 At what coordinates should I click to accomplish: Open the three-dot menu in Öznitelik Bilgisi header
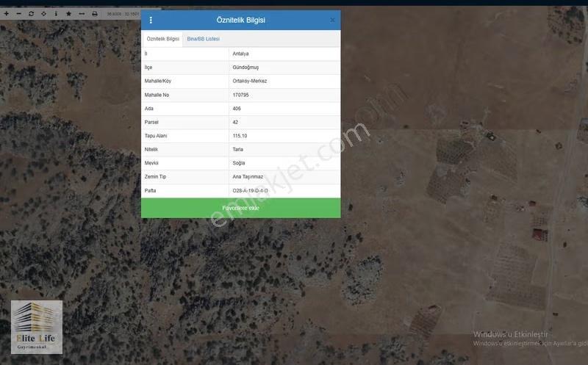(151, 20)
